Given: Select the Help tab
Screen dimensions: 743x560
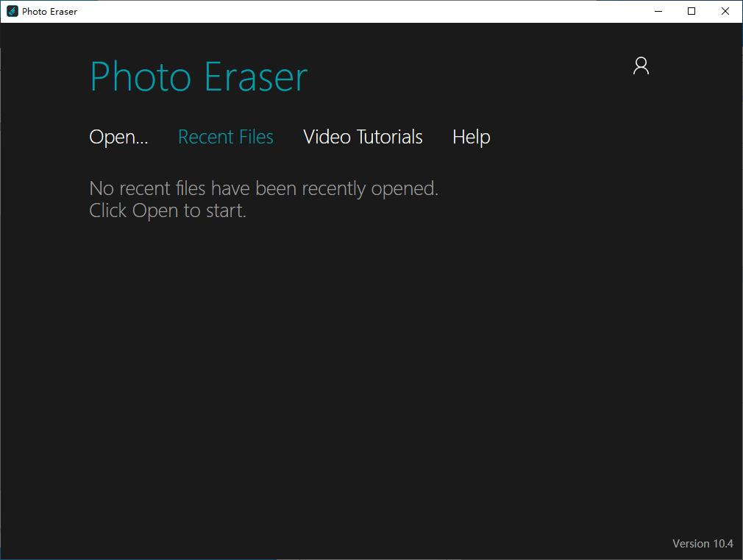Looking at the screenshot, I should [471, 137].
